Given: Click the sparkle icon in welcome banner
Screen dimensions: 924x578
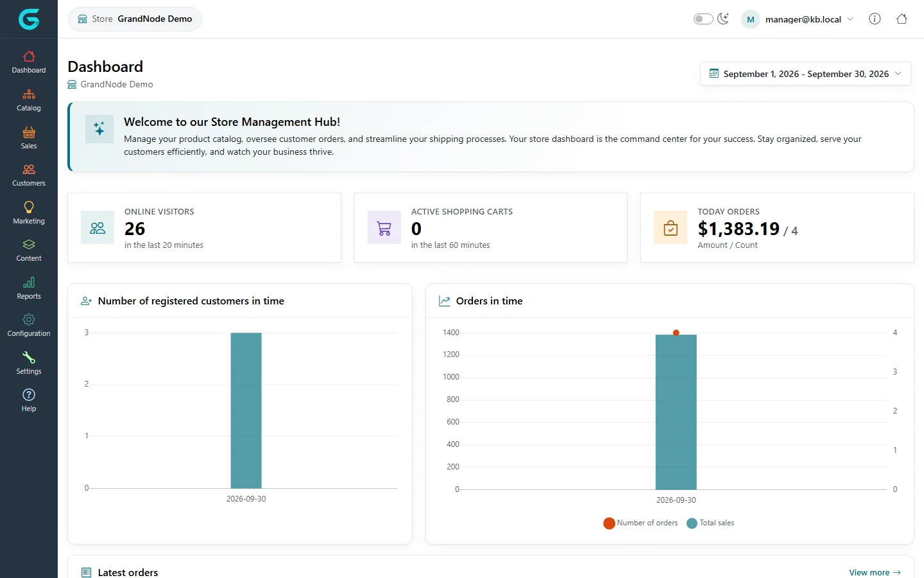Looking at the screenshot, I should (x=99, y=129).
